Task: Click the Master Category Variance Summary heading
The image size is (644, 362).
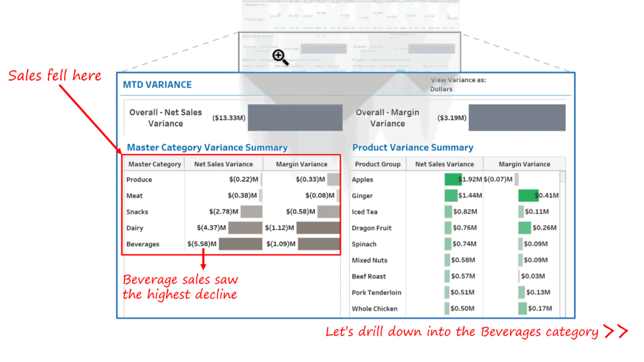Action: (207, 147)
